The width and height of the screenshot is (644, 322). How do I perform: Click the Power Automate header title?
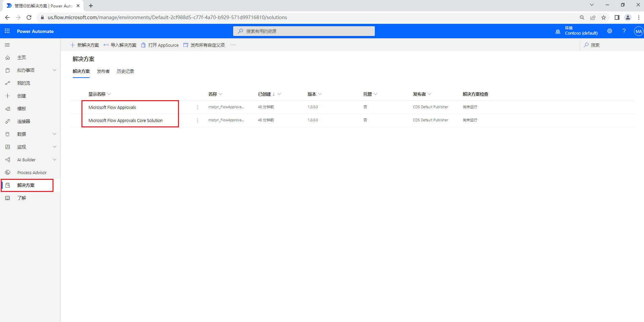point(35,31)
